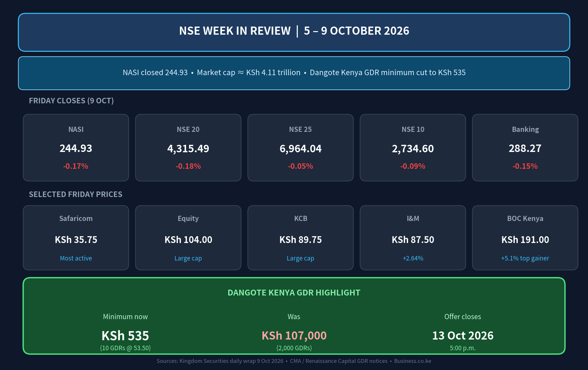Select the KSh 107,000 previous minimum figure
The height and width of the screenshot is (370, 588).
[x=294, y=336]
